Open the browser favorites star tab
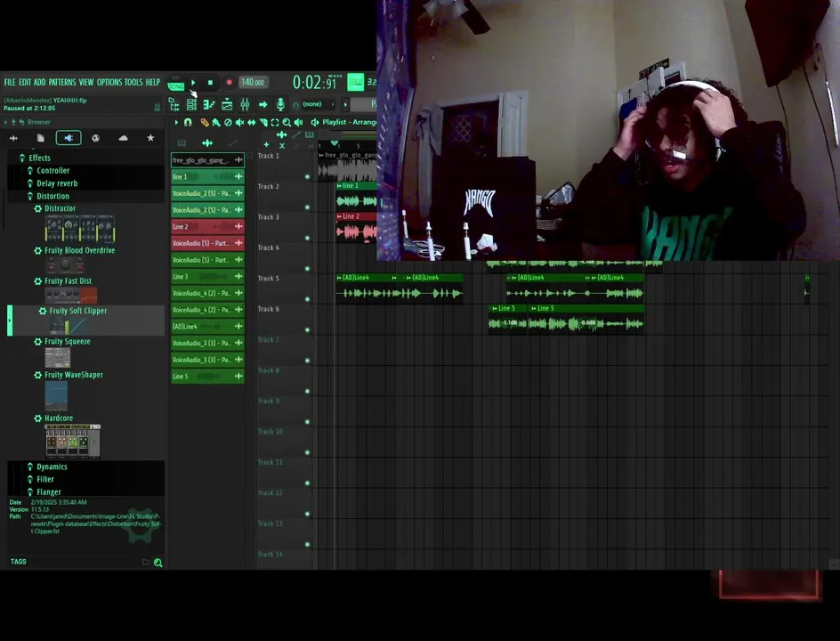Screen dimensions: 840x641 (x=150, y=138)
